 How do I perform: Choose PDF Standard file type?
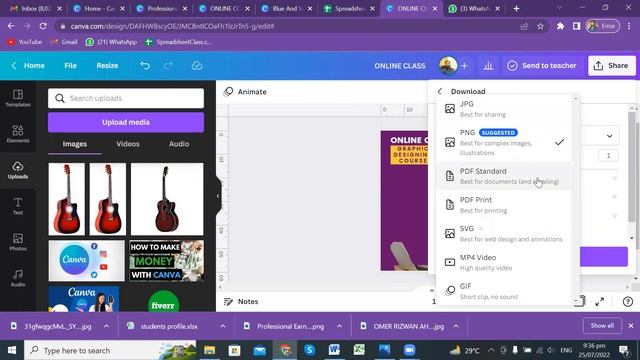click(504, 176)
